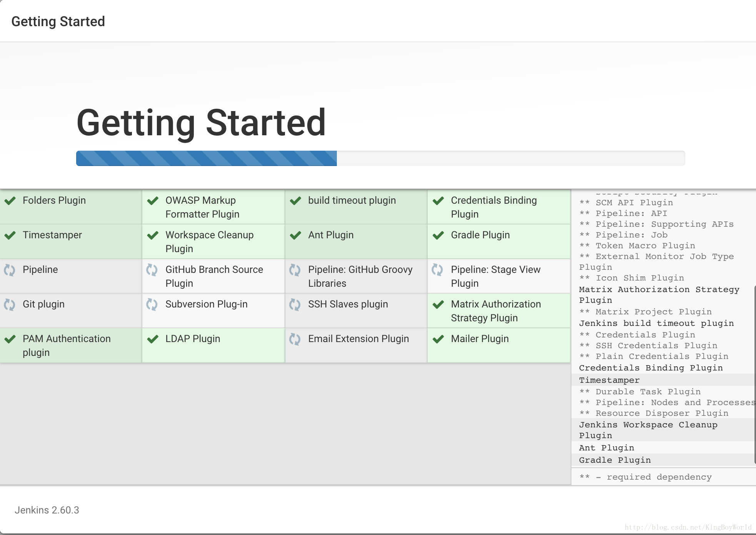Click the checkmark beside Timestamper in the grid
Image resolution: width=756 pixels, height=535 pixels.
click(10, 235)
